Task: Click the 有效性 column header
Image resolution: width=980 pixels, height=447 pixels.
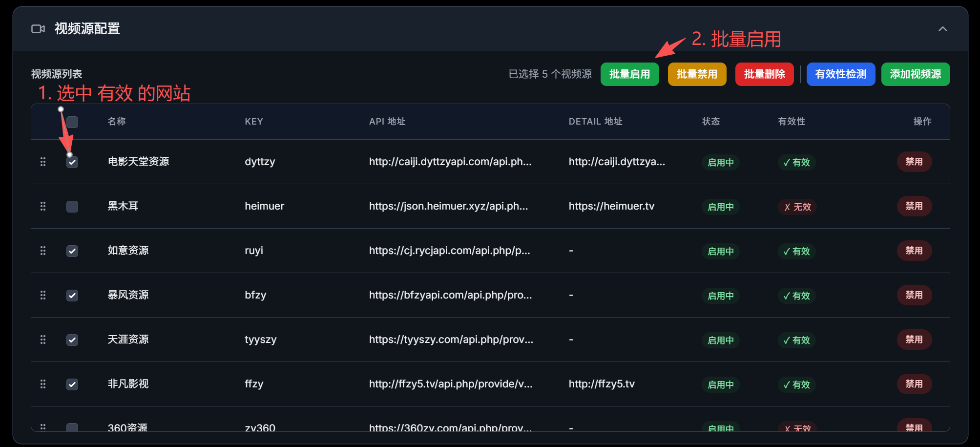Action: tap(791, 122)
